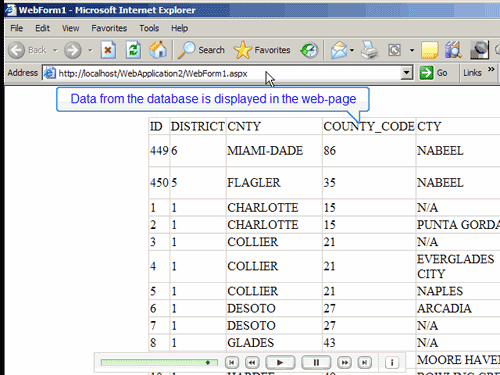Click the yellow Discuss note icon
Image resolution: width=500 pixels, height=375 pixels.
429,50
